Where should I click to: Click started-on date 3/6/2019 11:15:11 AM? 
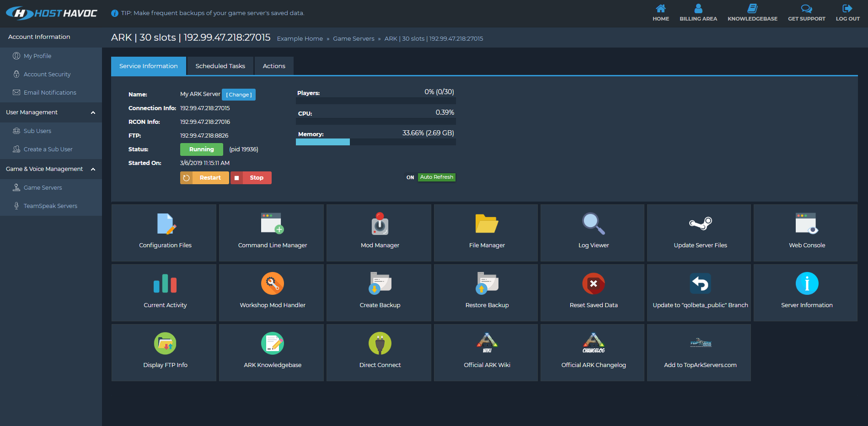205,163
